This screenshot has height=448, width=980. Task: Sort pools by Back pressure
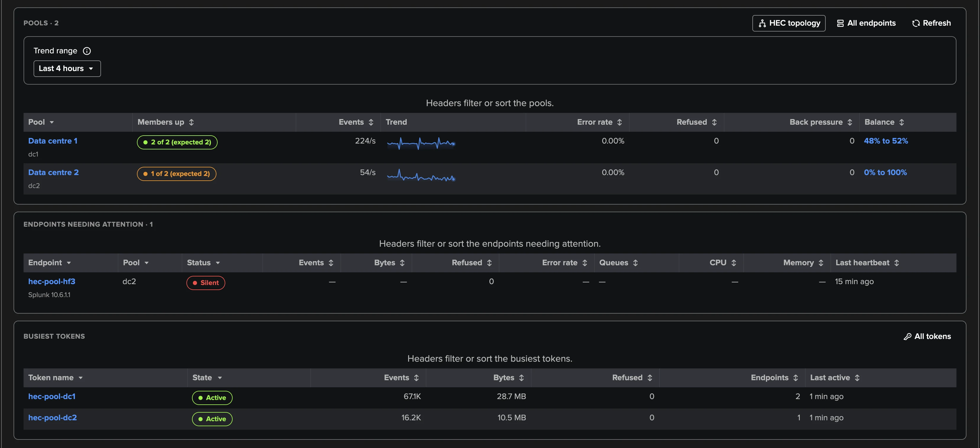850,122
